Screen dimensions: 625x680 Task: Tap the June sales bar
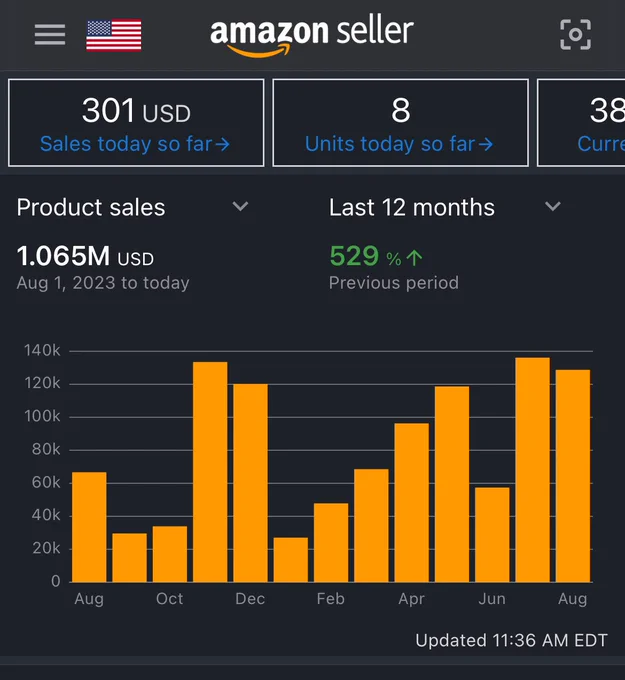[492, 535]
